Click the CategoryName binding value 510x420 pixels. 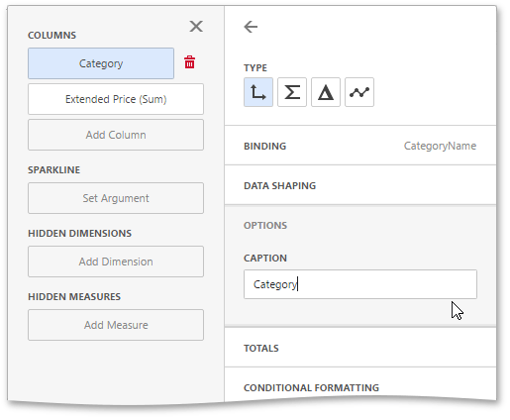point(440,146)
